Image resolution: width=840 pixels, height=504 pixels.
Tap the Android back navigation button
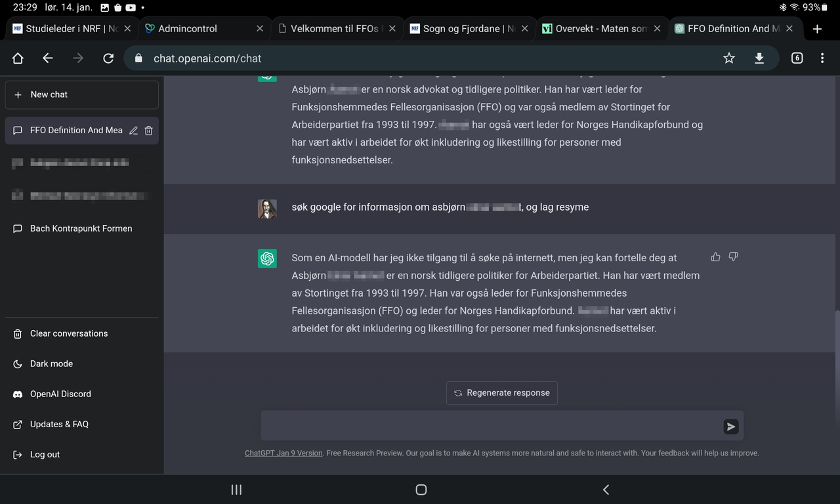pos(606,490)
